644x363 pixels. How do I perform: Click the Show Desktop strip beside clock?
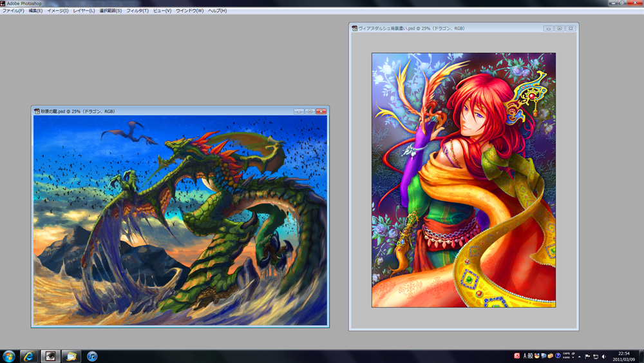pos(641,357)
